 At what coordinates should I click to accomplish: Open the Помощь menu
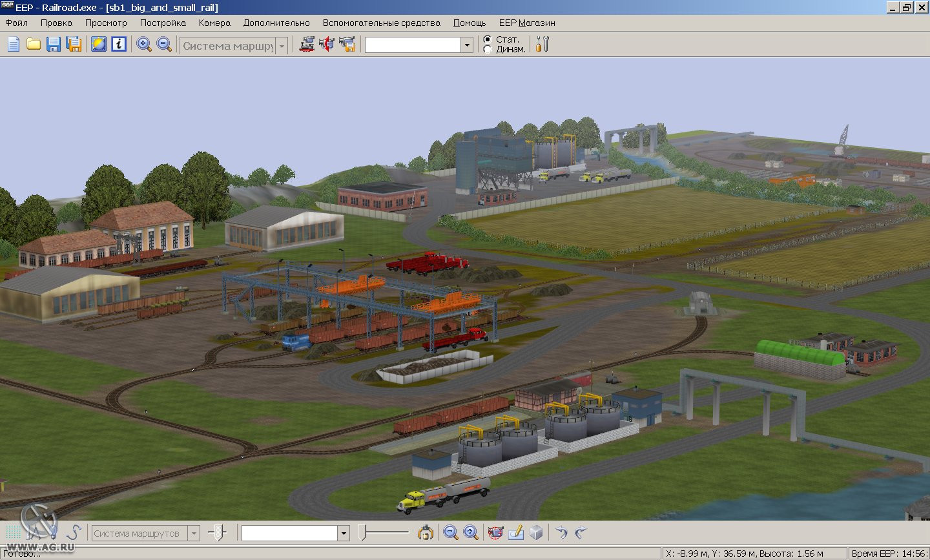[x=470, y=23]
